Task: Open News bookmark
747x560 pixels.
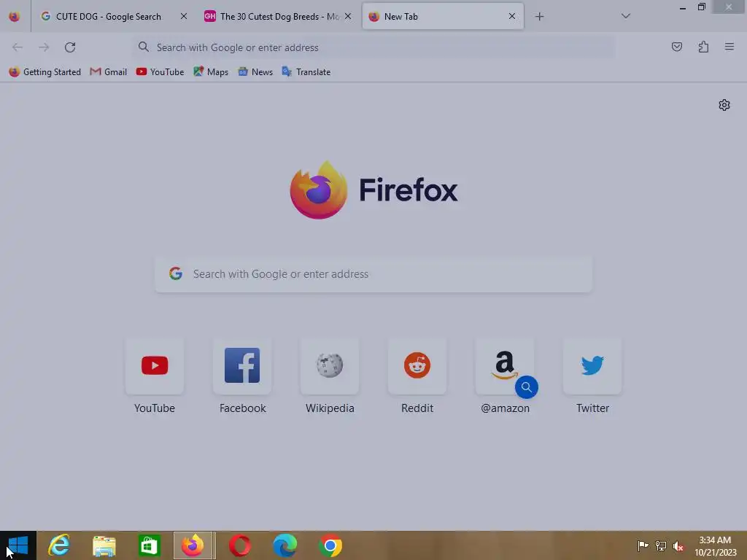Action: point(255,72)
